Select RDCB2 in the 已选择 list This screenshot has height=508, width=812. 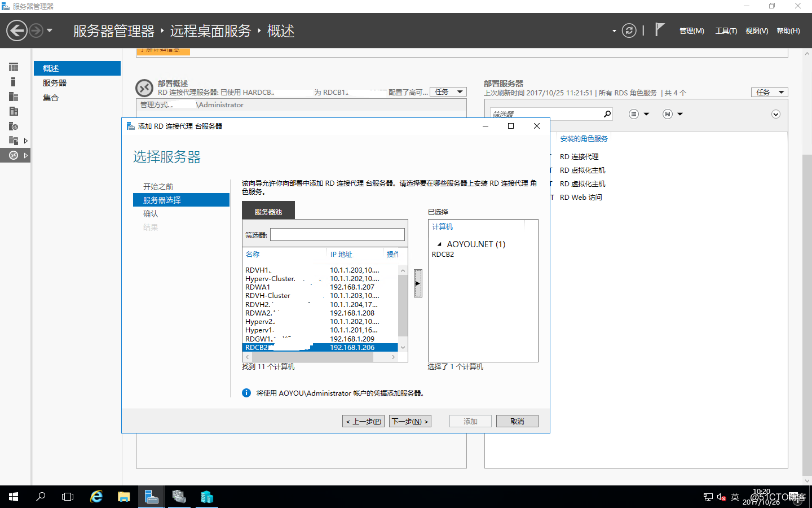443,255
